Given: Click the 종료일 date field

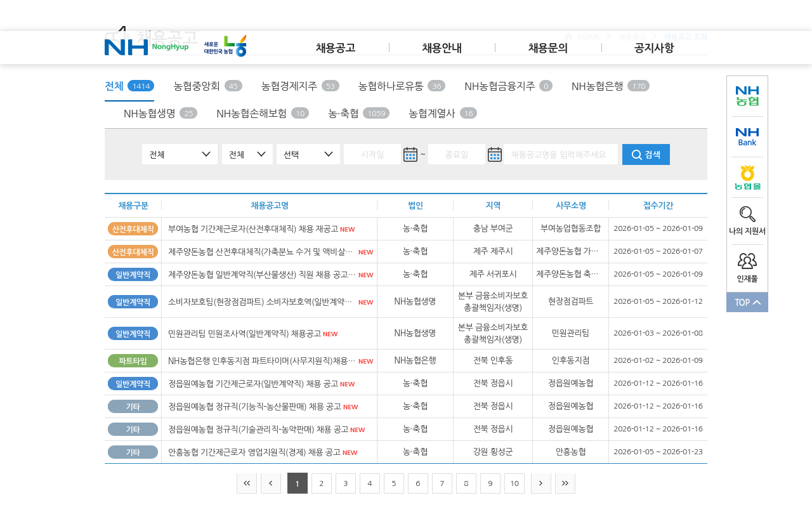Looking at the screenshot, I should pyautogui.click(x=457, y=154).
